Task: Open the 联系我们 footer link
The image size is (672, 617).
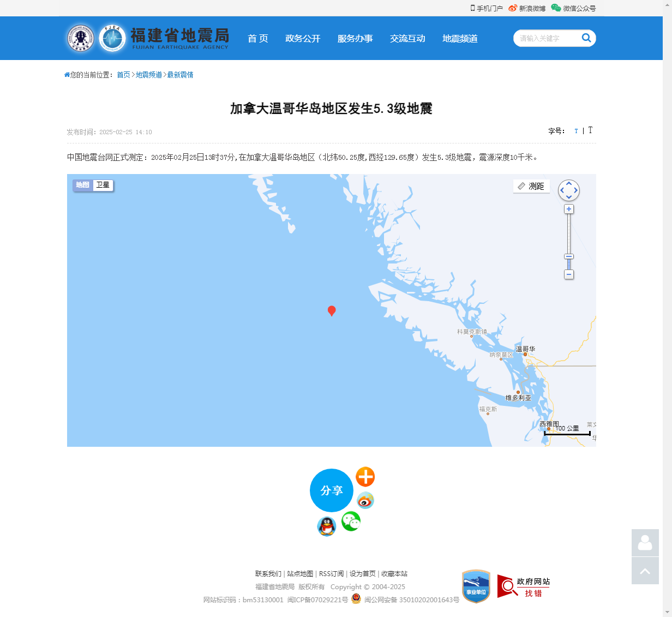Action: click(268, 573)
